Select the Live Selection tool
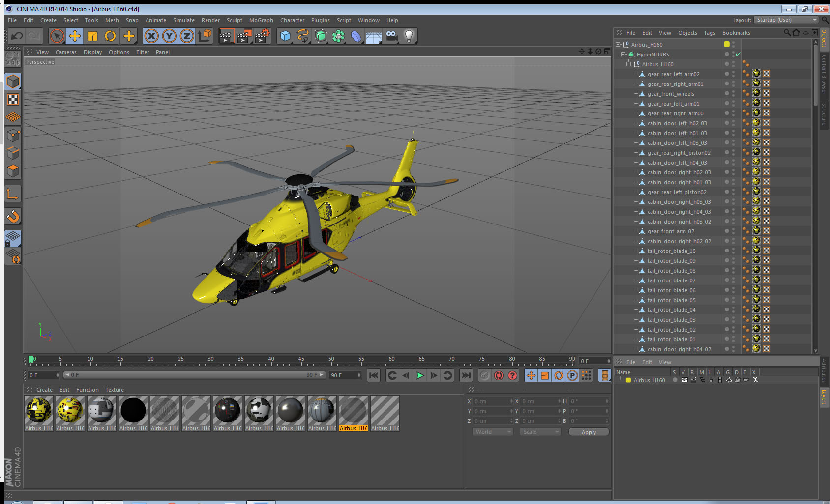 click(57, 36)
